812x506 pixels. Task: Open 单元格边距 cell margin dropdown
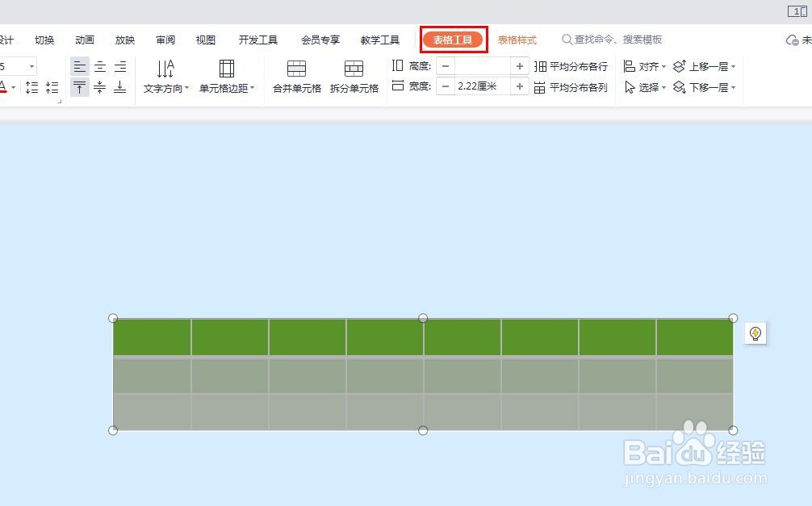(x=227, y=77)
